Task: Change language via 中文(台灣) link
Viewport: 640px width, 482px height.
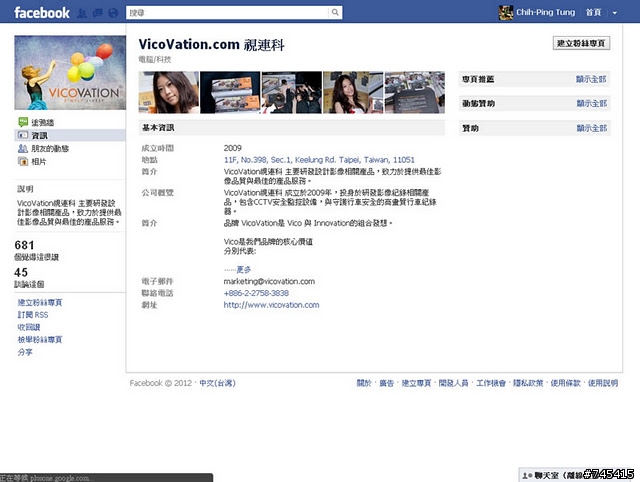Action: [x=217, y=383]
